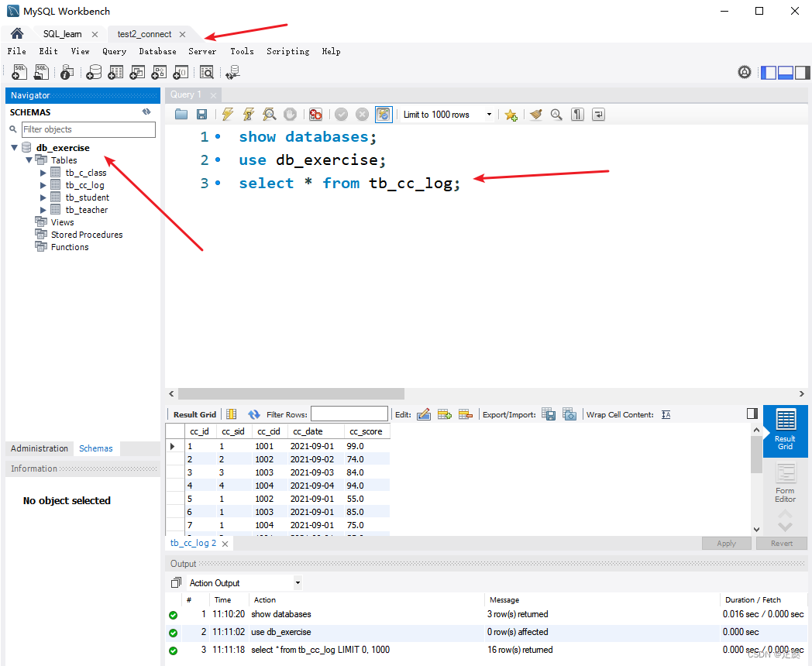Switch to Administration navigator tab
This screenshot has height=666, width=812.
coord(40,448)
